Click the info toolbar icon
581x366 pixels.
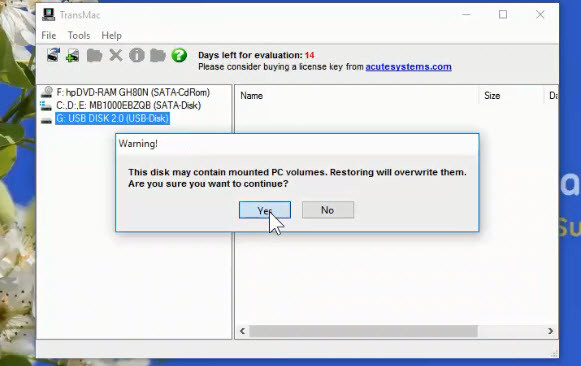137,56
